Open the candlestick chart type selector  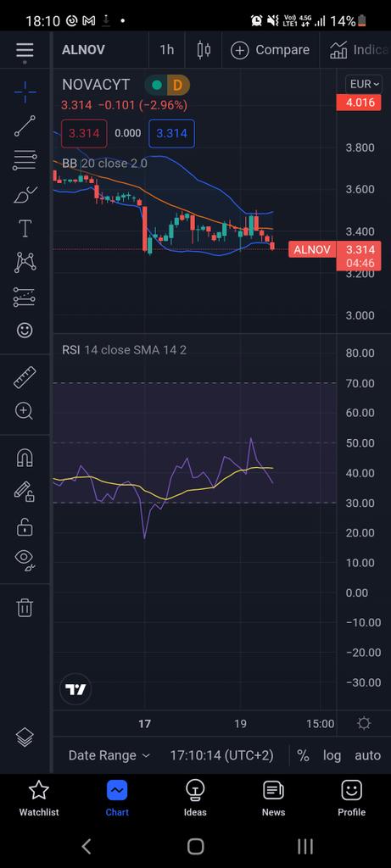click(x=204, y=50)
